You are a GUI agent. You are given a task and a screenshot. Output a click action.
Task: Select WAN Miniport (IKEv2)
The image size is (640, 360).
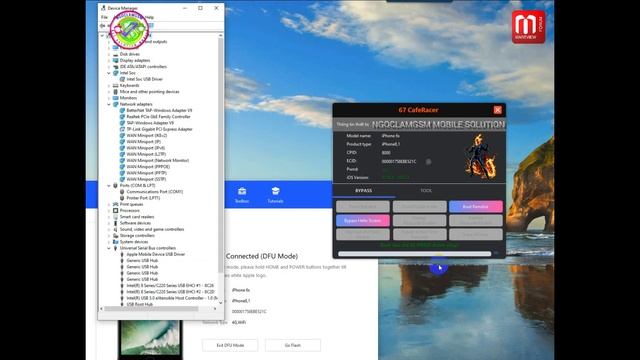tap(147, 136)
